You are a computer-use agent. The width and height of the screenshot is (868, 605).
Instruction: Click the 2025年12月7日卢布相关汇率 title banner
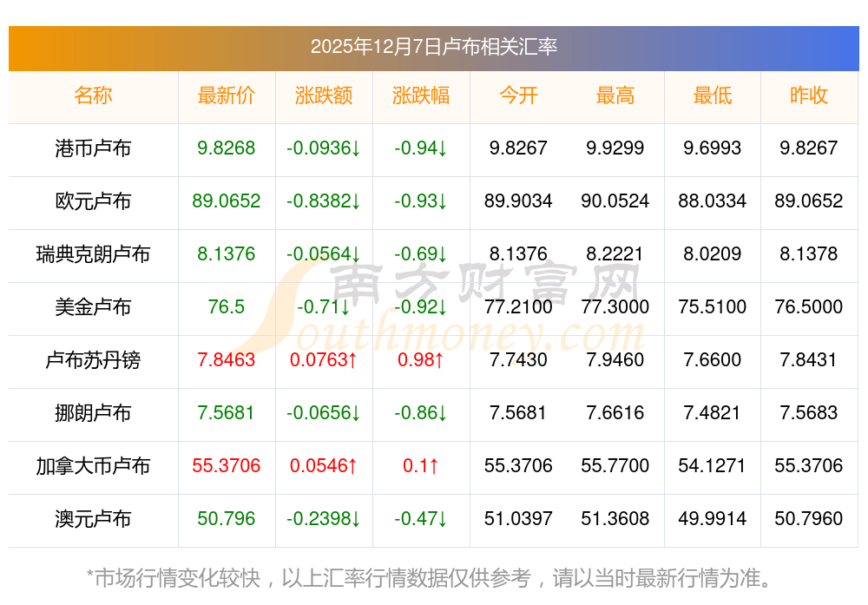point(433,47)
